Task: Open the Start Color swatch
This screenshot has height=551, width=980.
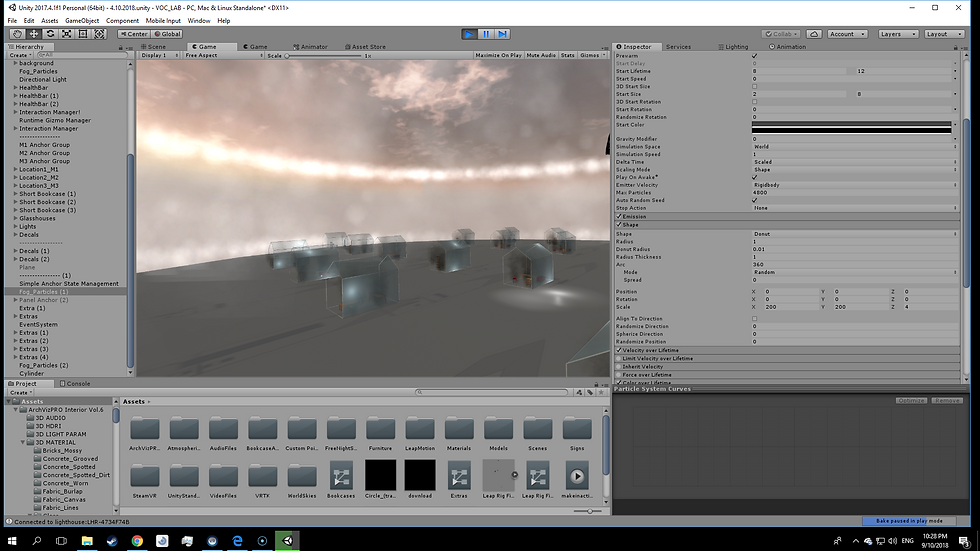Action: coord(851,127)
